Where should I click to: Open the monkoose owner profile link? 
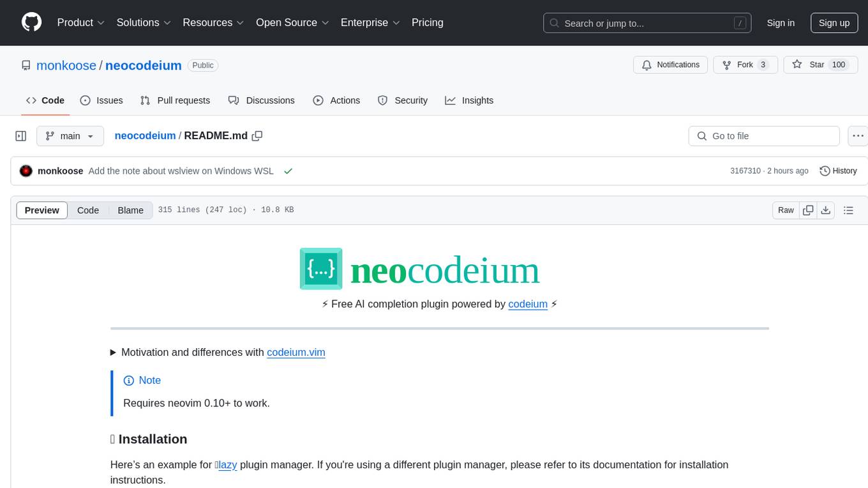pyautogui.click(x=66, y=65)
